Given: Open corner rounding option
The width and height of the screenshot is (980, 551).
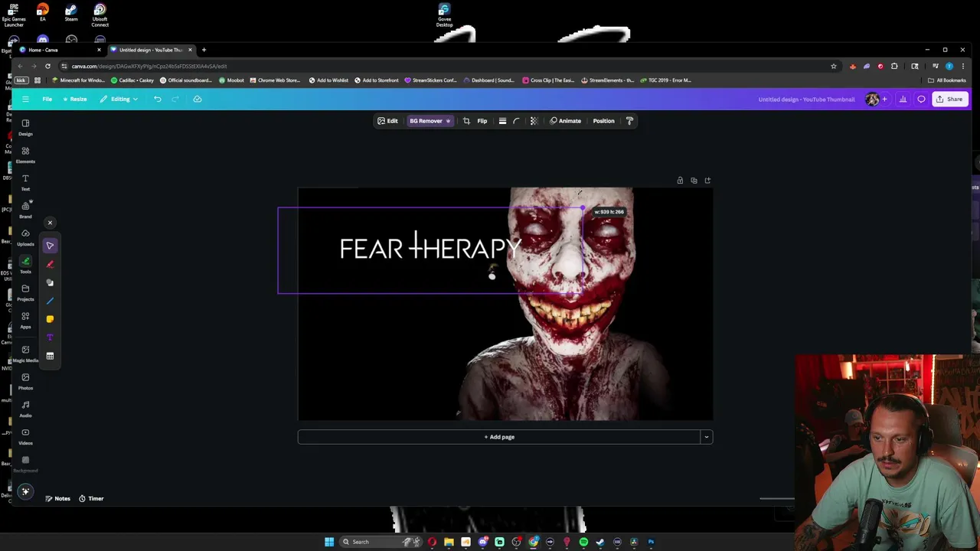Looking at the screenshot, I should tap(516, 121).
